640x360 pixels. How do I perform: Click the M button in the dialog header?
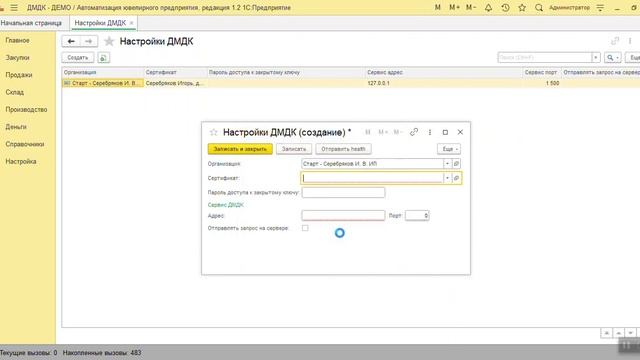click(x=368, y=132)
